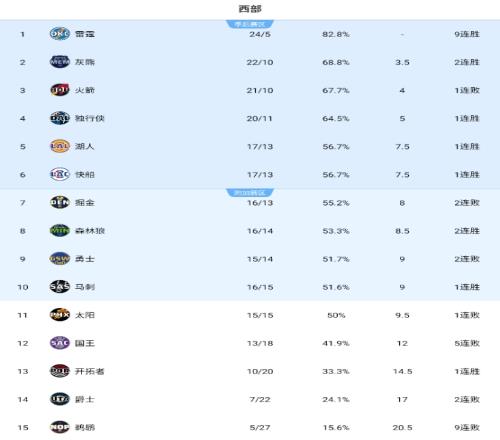Select the play-in zone label above Nuggets
Screen dimensions: 500x440
point(250,192)
